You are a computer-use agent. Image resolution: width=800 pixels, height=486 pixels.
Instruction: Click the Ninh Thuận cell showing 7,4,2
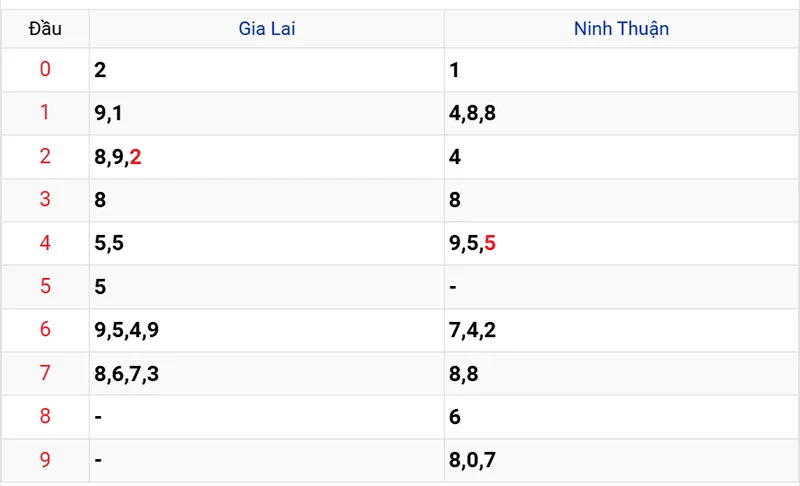621,330
